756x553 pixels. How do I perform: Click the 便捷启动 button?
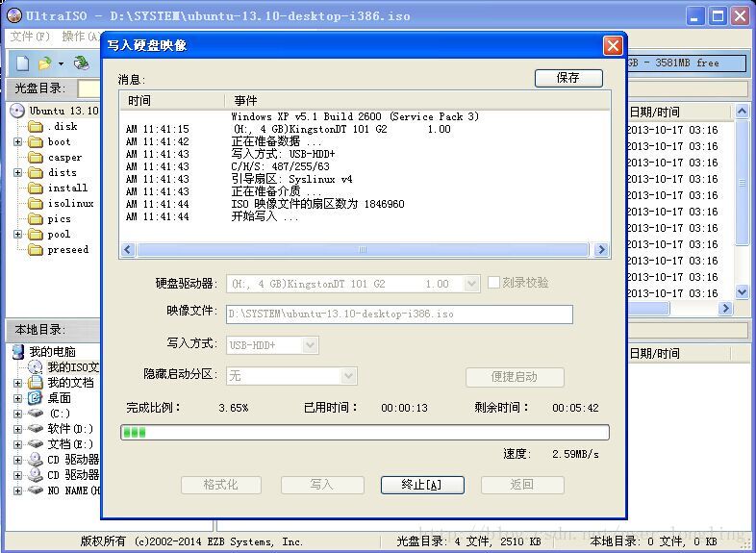(x=515, y=377)
